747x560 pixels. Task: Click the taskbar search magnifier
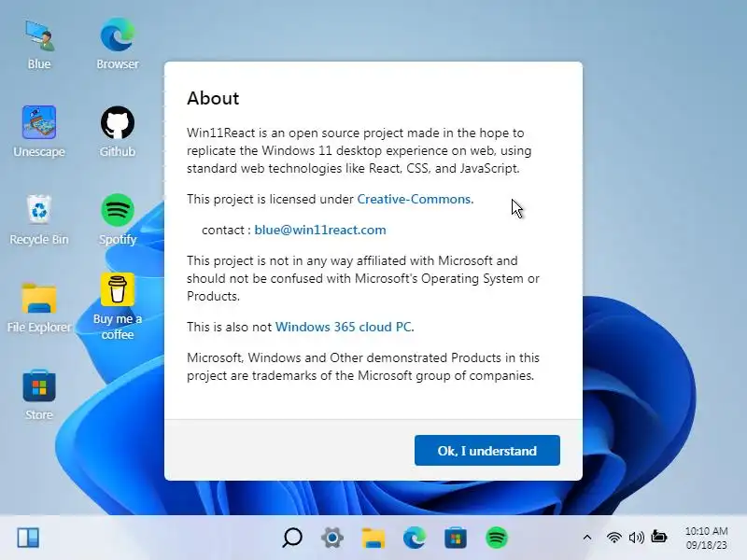[x=292, y=539]
